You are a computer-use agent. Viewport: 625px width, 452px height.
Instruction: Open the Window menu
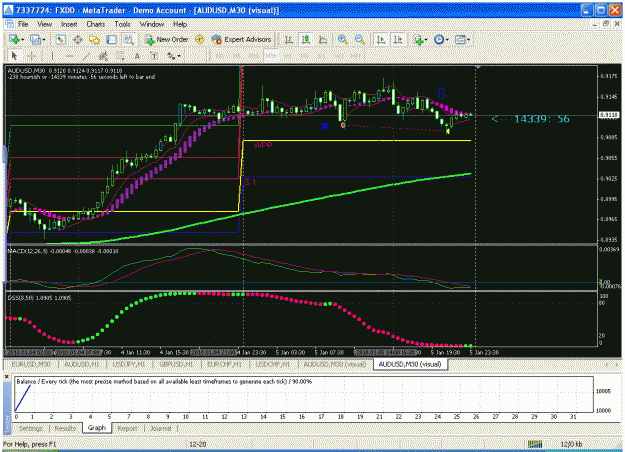152,24
